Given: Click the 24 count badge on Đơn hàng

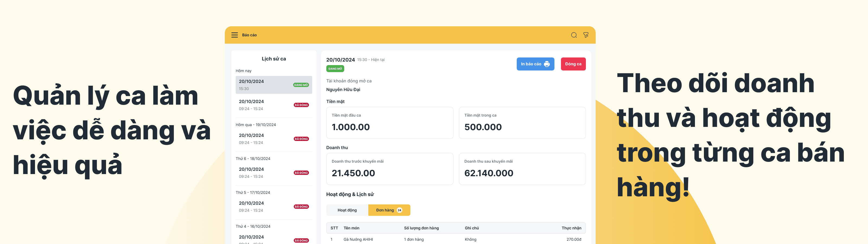Looking at the screenshot, I should tap(399, 210).
